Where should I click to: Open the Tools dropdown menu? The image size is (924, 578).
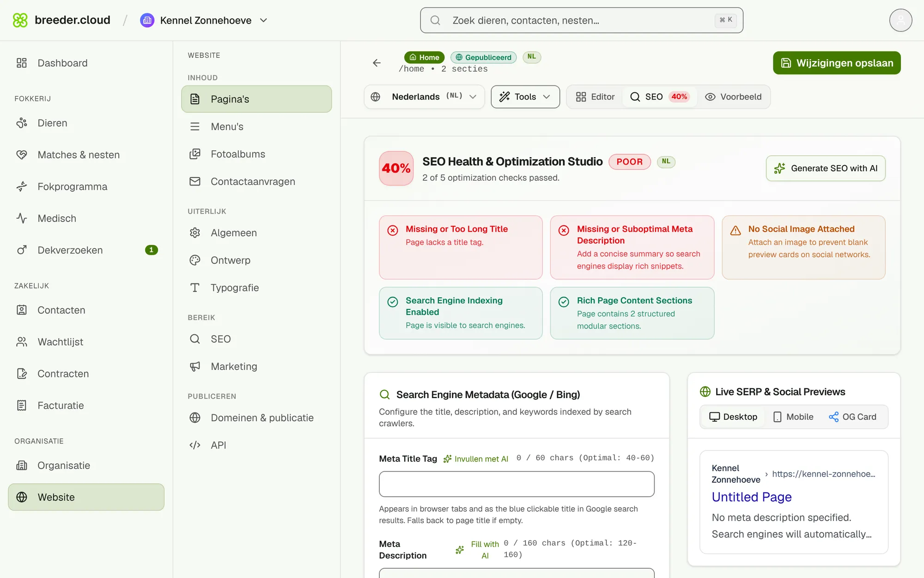coord(525,97)
